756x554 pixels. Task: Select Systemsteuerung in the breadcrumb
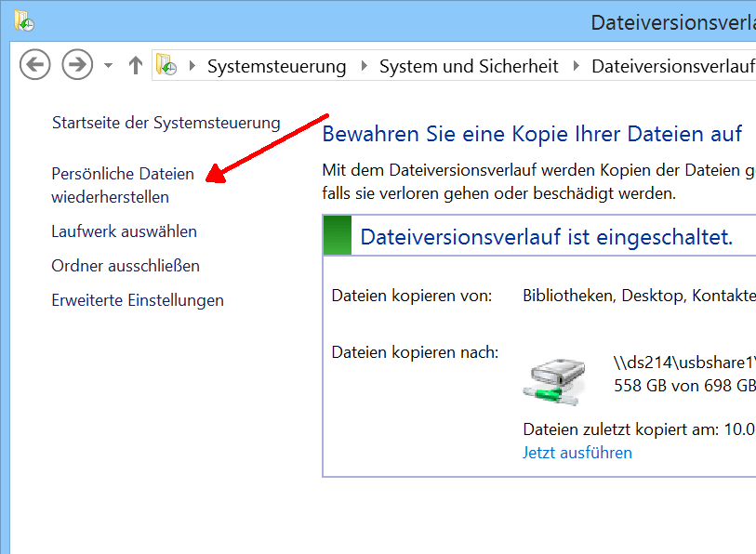pos(277,67)
